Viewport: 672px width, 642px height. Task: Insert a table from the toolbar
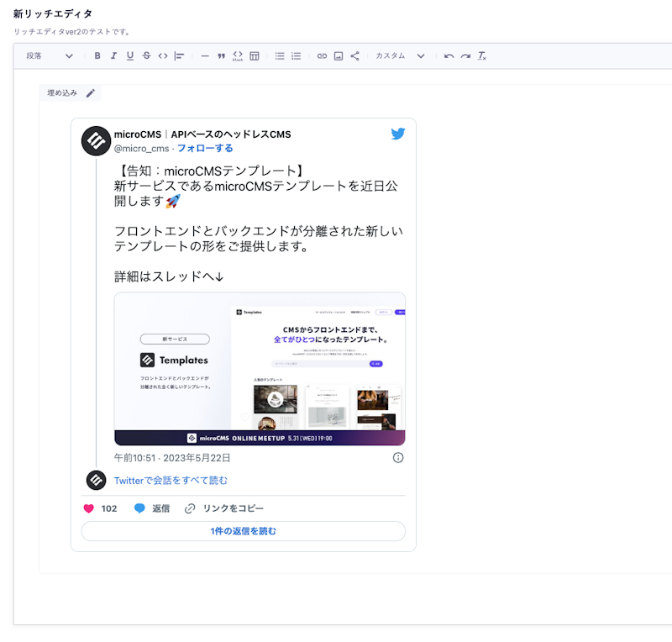[x=254, y=56]
